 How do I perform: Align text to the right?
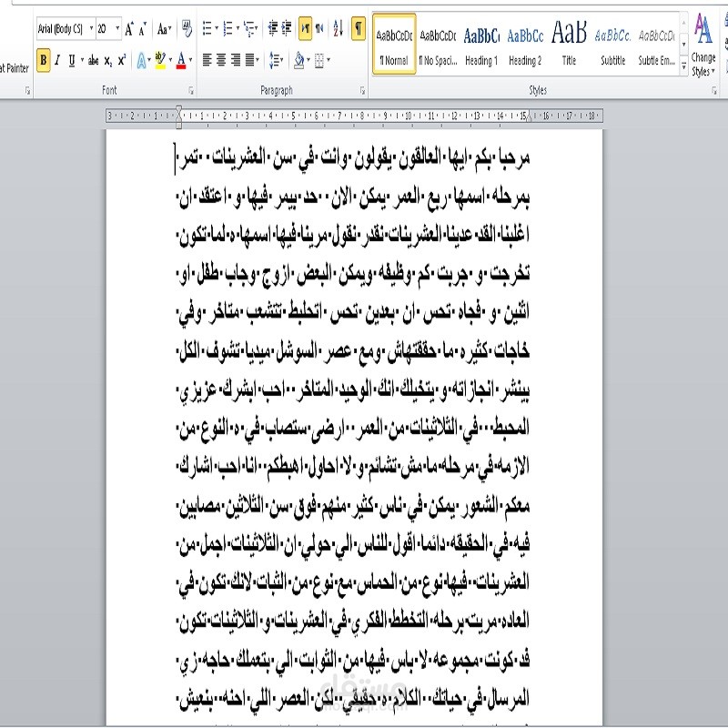(x=236, y=60)
